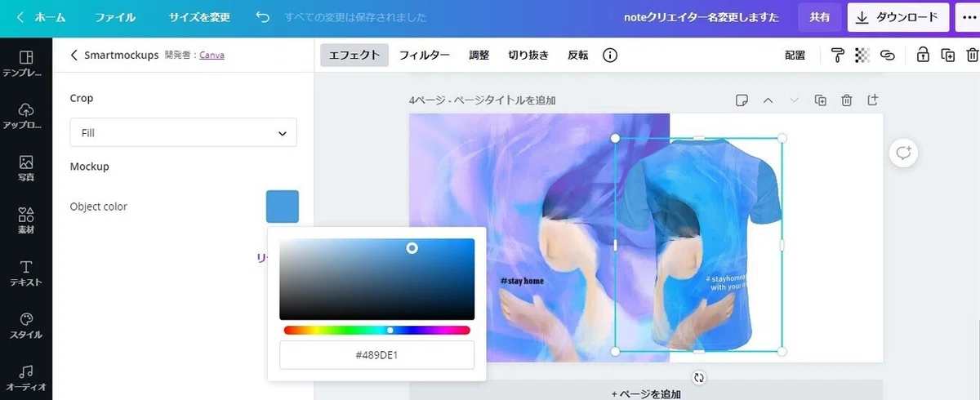Viewport: 980px width, 400px height.
Task: Move page 4 down
Action: pos(794,100)
